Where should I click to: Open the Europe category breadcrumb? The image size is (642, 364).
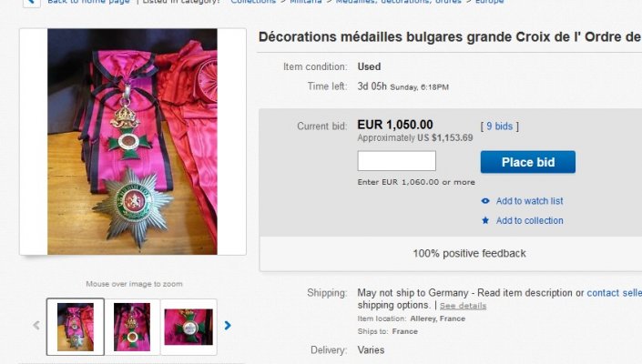pos(489,2)
